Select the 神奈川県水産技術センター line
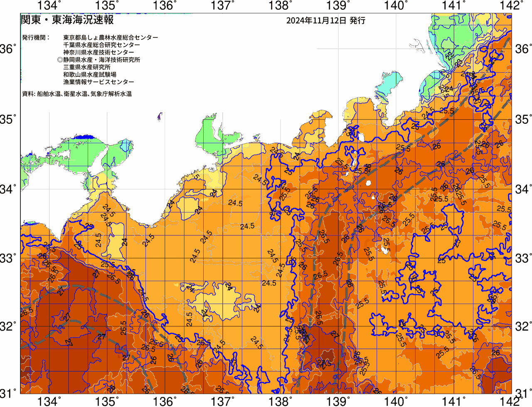 pos(99,52)
